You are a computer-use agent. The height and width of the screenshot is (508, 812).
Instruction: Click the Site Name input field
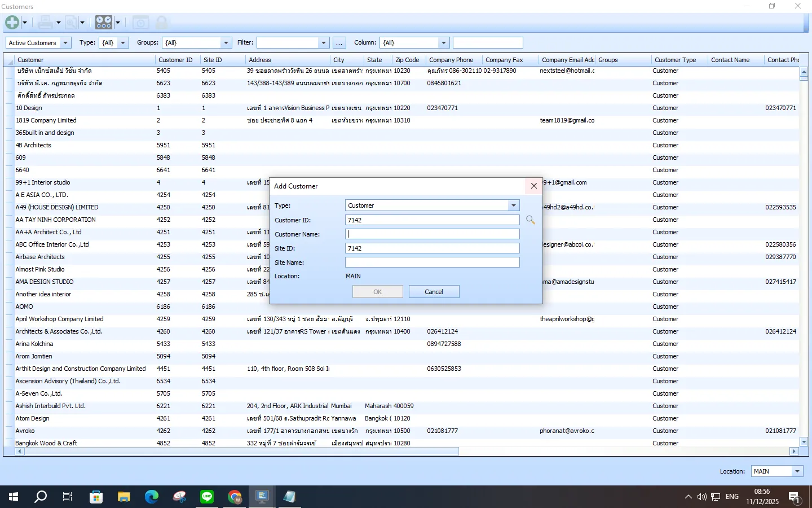(432, 262)
